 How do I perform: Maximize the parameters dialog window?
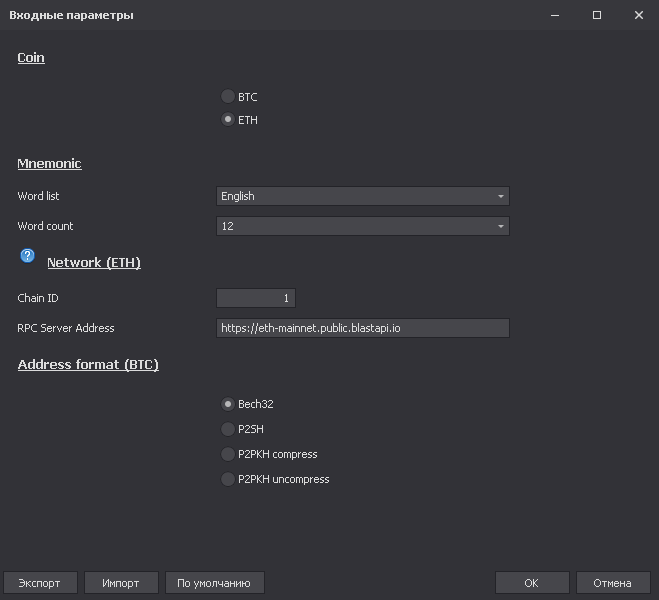click(597, 15)
